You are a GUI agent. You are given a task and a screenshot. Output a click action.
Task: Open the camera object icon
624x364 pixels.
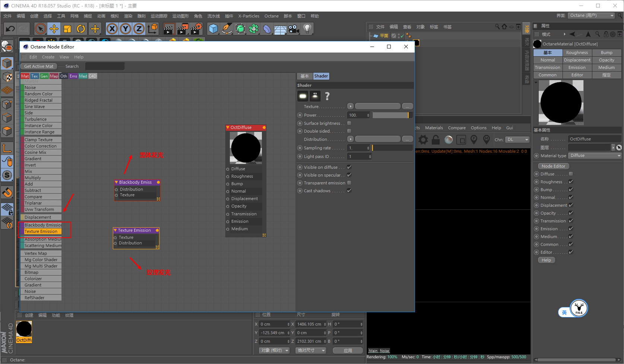(x=294, y=29)
